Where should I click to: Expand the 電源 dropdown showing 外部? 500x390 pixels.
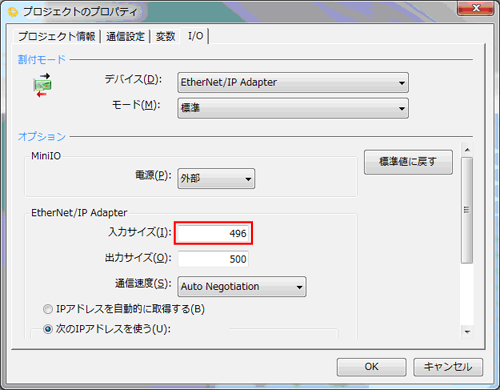click(216, 179)
